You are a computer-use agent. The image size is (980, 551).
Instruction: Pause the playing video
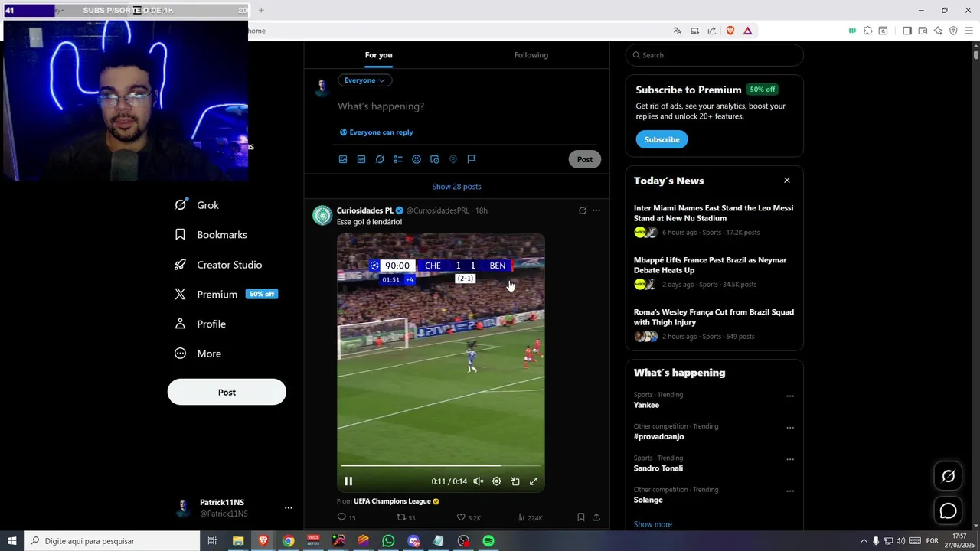[348, 481]
